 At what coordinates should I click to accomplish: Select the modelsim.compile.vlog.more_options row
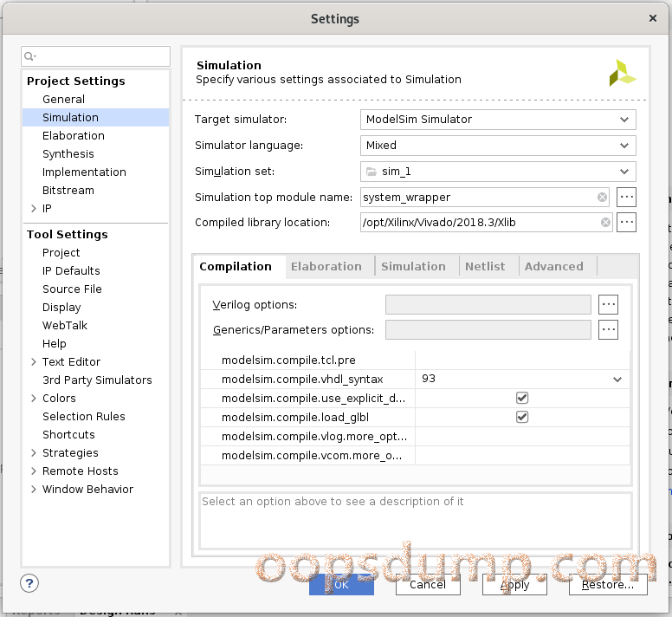click(x=416, y=437)
